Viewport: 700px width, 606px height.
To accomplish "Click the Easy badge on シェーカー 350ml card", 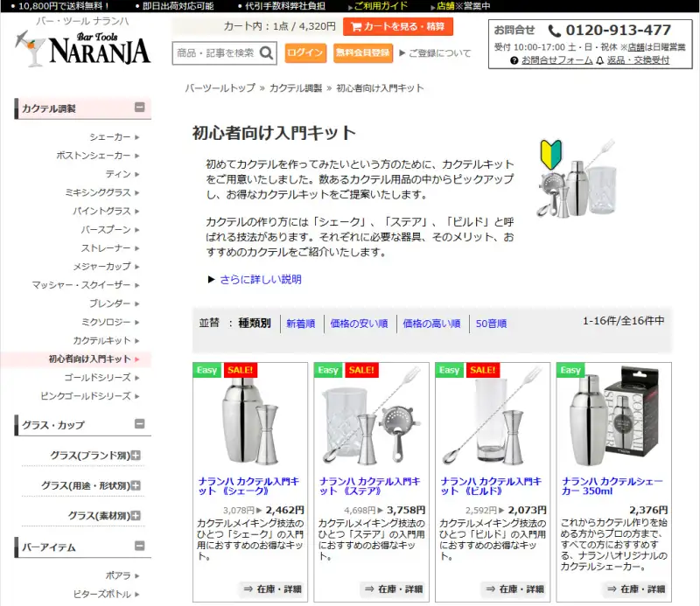I will point(570,370).
